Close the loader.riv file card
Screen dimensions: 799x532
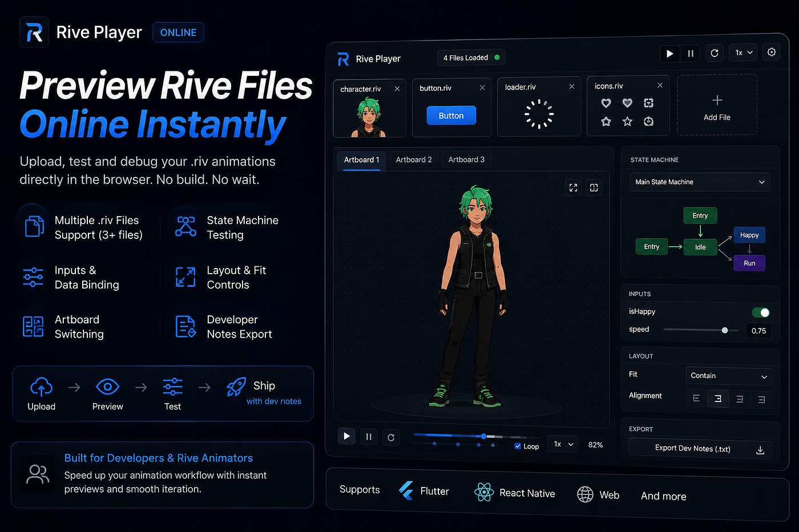(x=571, y=86)
